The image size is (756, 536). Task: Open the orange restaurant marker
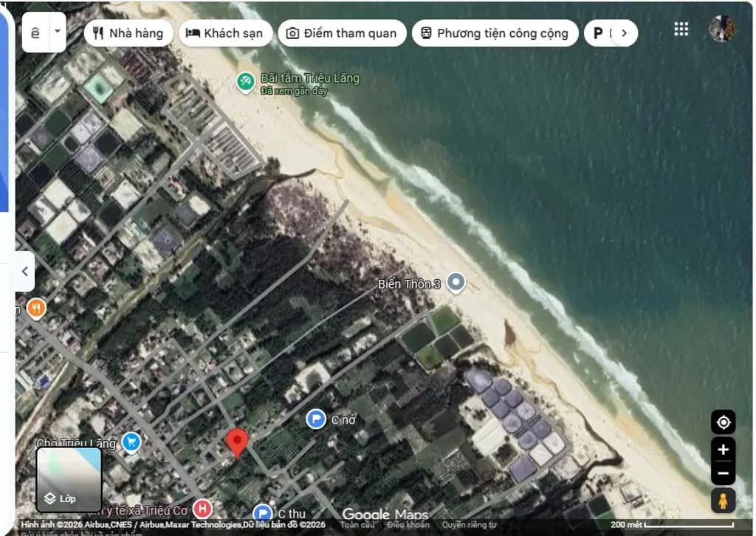click(x=36, y=309)
